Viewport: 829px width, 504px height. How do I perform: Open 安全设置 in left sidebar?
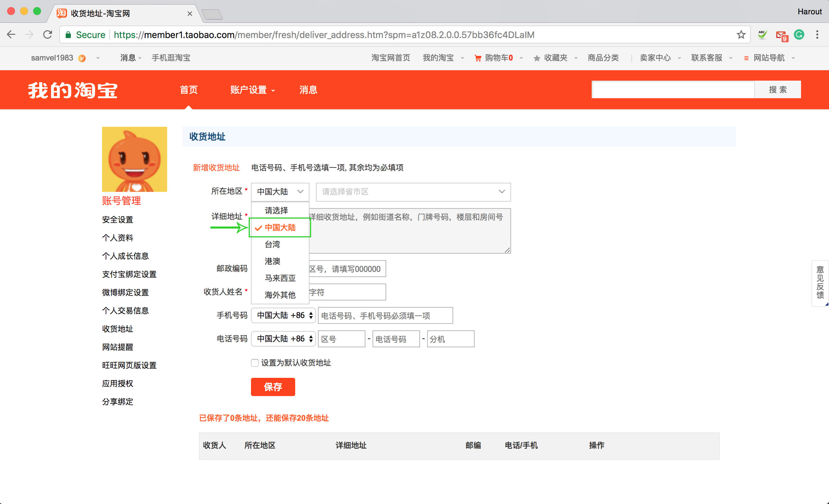(x=117, y=220)
